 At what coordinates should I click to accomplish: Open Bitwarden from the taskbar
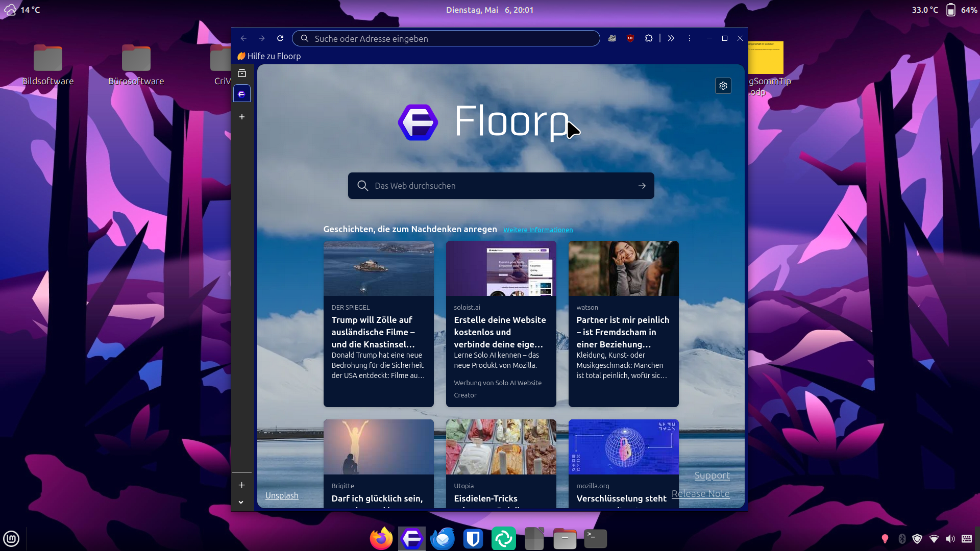(x=473, y=539)
